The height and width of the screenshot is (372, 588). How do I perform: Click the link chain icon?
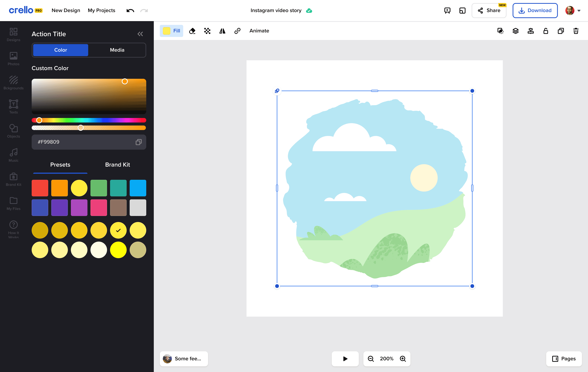237,31
